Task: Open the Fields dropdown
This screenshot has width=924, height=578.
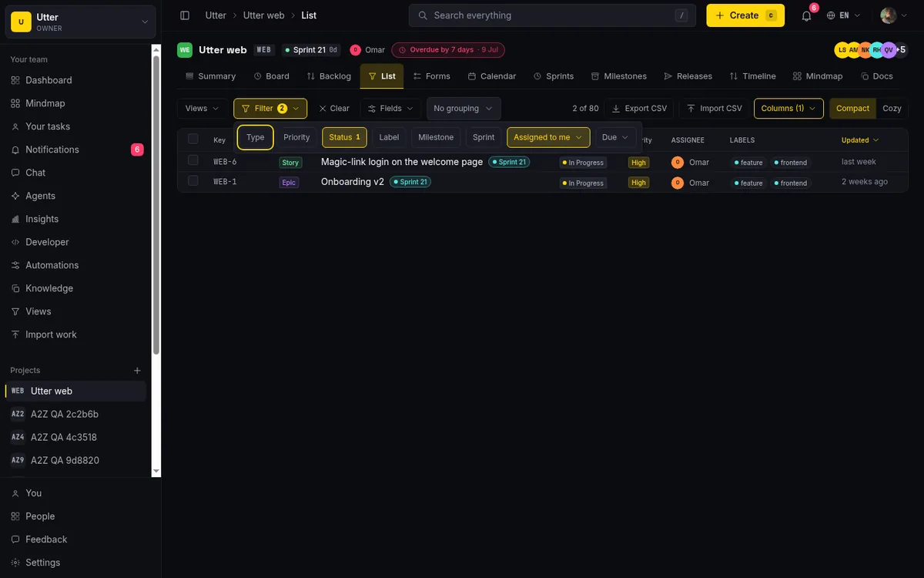Action: (x=390, y=109)
